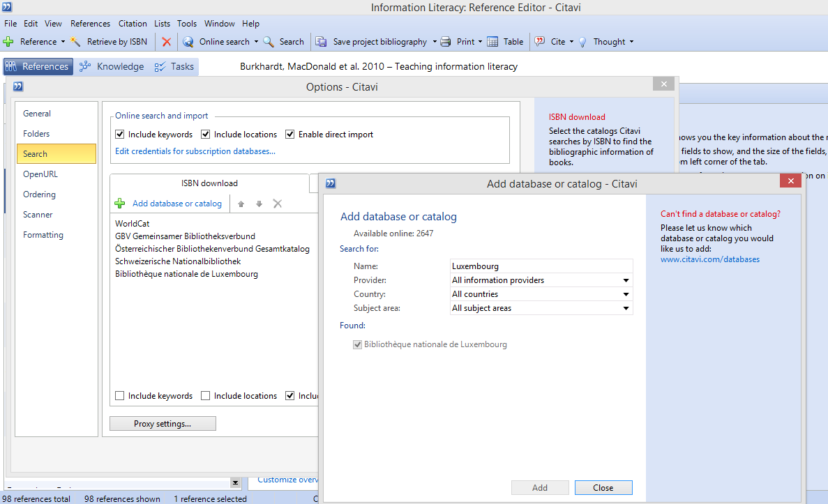Move catalog up with the up arrow

pyautogui.click(x=241, y=204)
